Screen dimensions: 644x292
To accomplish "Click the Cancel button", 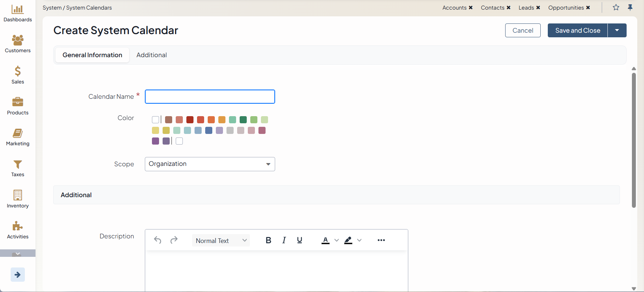I will point(523,31).
